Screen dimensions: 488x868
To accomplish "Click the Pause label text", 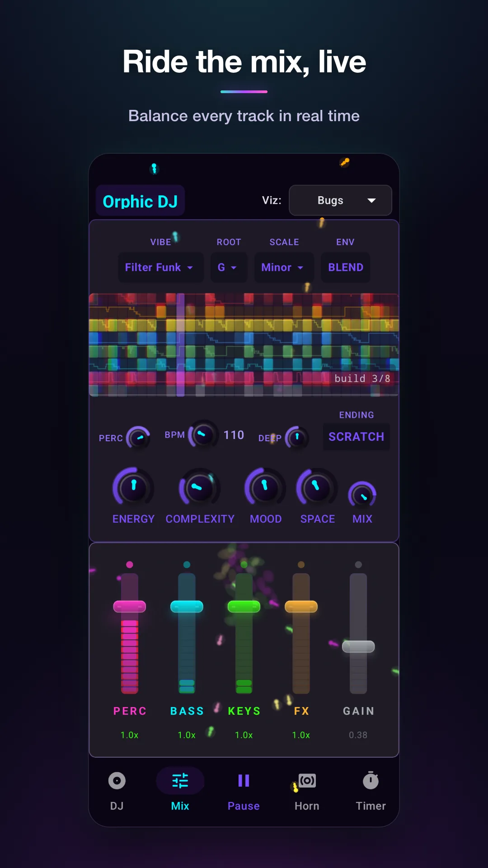I will [244, 806].
